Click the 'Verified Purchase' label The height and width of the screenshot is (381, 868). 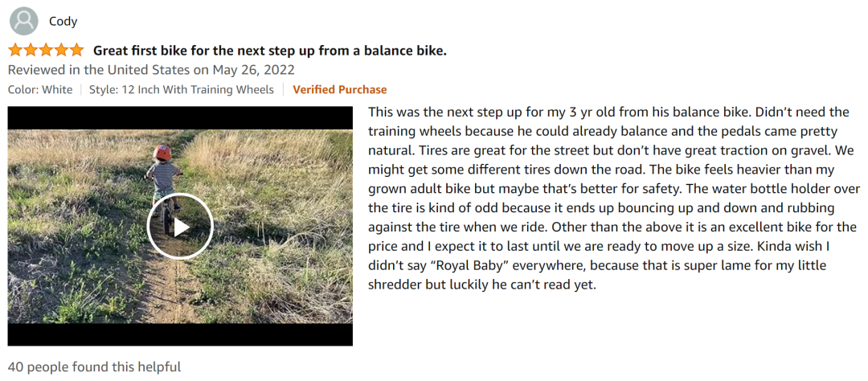[x=340, y=90]
